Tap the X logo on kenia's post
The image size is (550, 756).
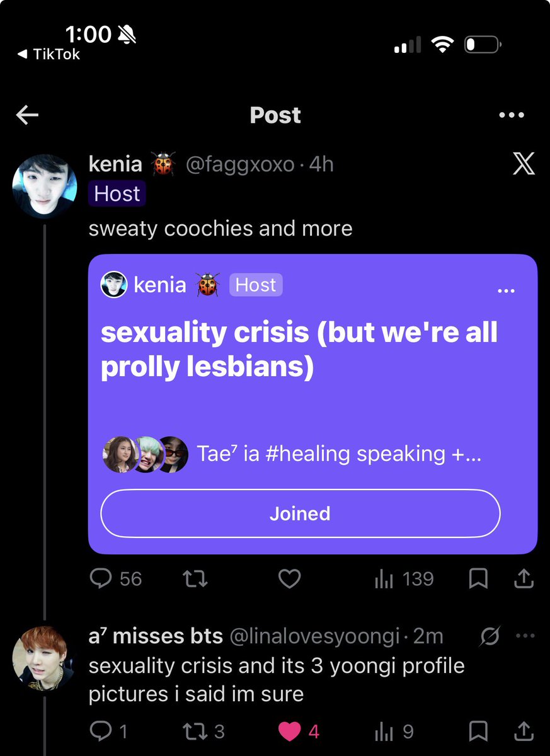point(524,164)
